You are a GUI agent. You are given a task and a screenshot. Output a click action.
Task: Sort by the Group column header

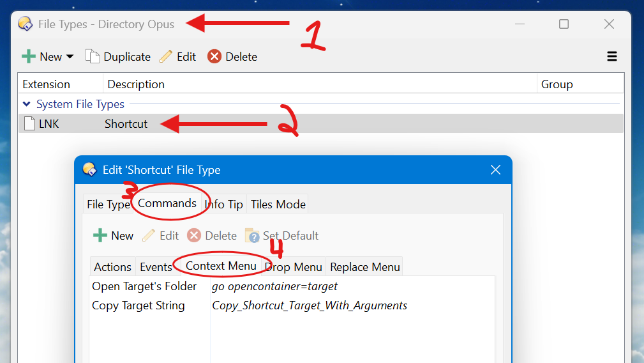pyautogui.click(x=580, y=84)
